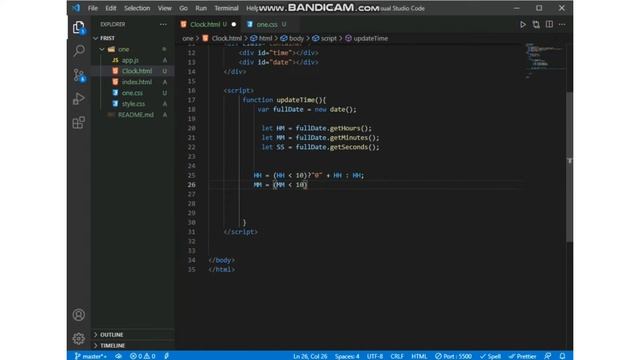The image size is (640, 360).
Task: Open editor More Actions ellipsis
Action: pos(562,24)
